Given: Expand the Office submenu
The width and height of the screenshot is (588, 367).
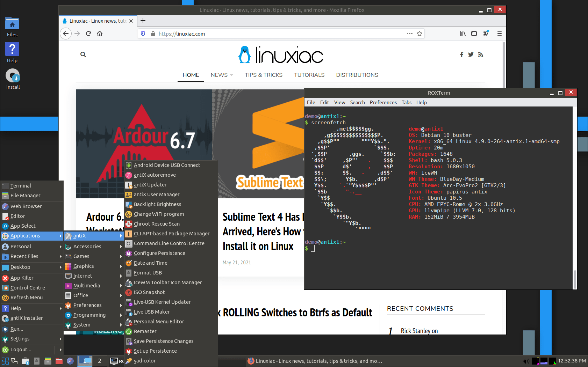Looking at the screenshot, I should coord(94,295).
